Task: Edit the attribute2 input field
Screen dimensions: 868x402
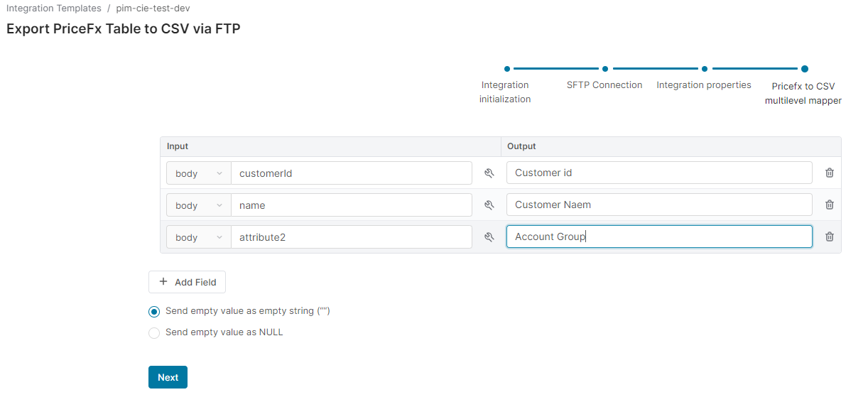Action: point(352,237)
